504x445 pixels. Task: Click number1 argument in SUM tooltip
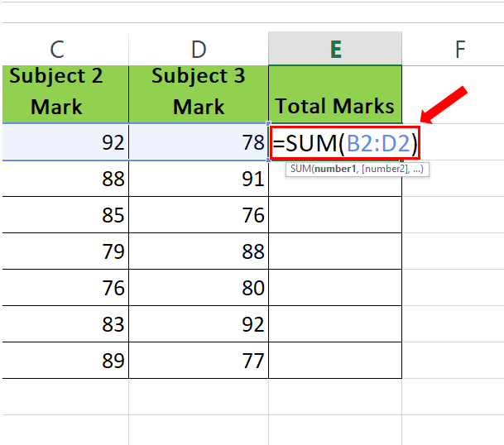[x=335, y=169]
